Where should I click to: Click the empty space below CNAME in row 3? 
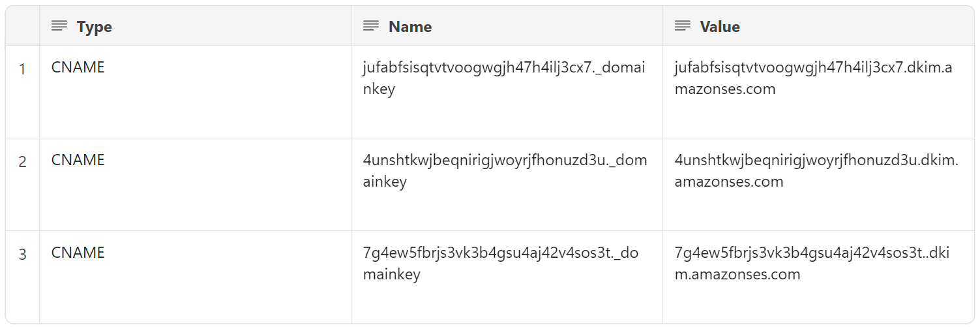click(195, 294)
